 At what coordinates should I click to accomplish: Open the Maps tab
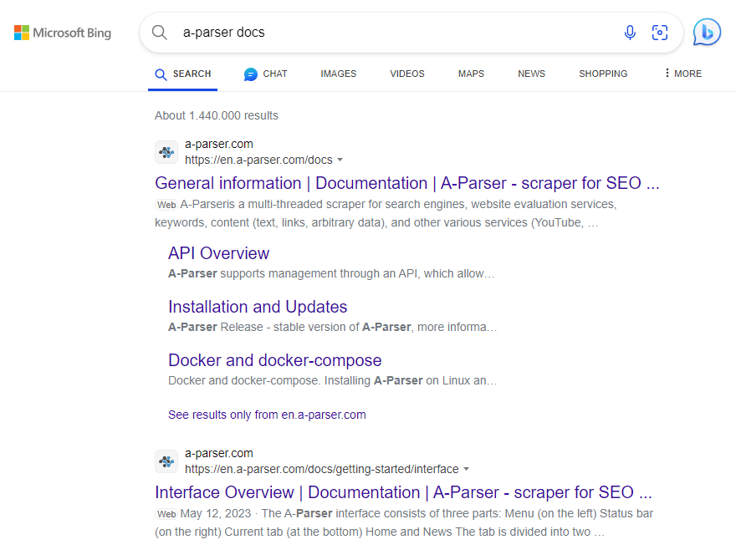[471, 74]
